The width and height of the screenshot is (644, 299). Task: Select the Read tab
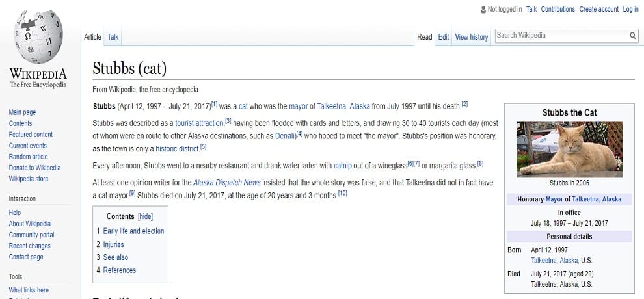(x=425, y=37)
